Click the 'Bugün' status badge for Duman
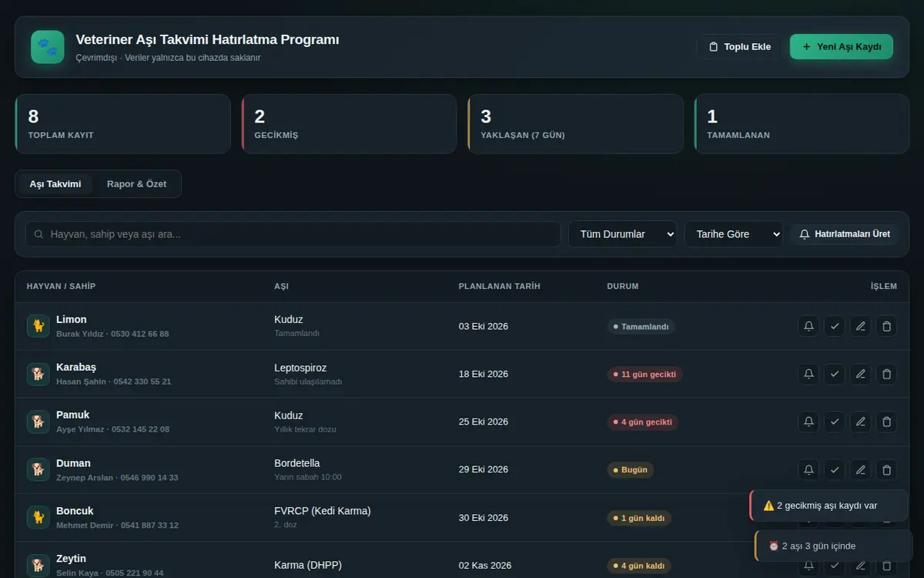The width and height of the screenshot is (924, 578). click(630, 470)
